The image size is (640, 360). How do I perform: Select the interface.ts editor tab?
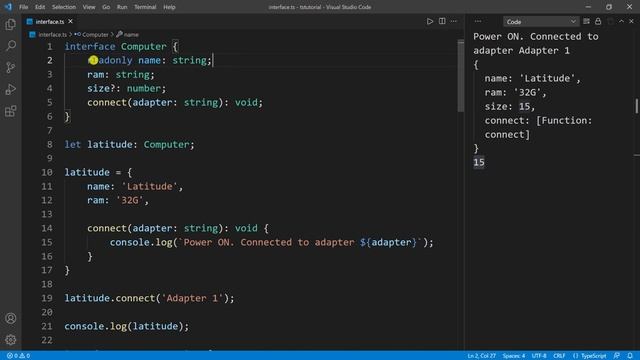[x=50, y=22]
